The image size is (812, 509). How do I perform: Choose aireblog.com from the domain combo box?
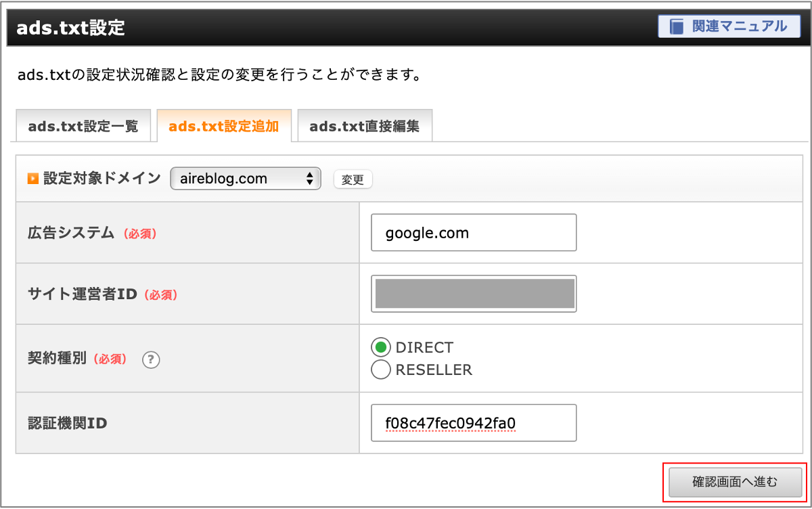pos(230,178)
